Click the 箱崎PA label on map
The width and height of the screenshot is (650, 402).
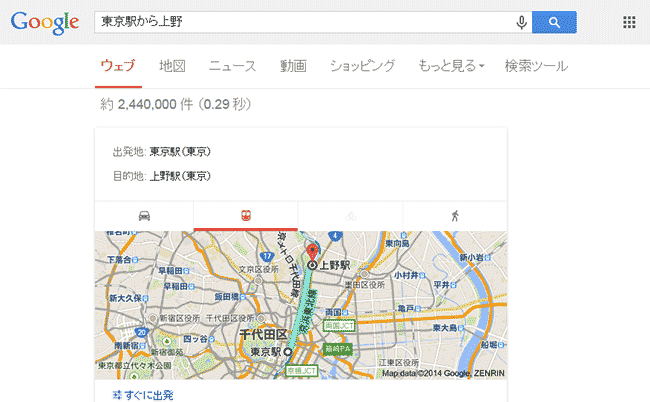click(x=338, y=349)
